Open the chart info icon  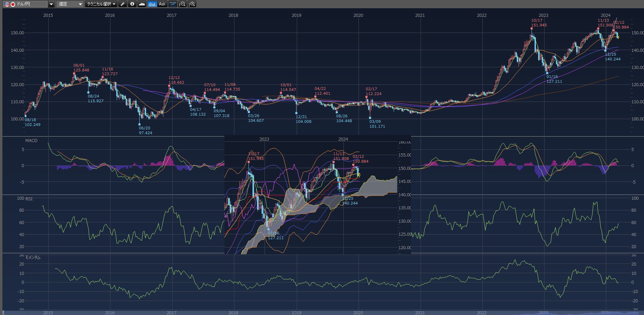pos(132,4)
